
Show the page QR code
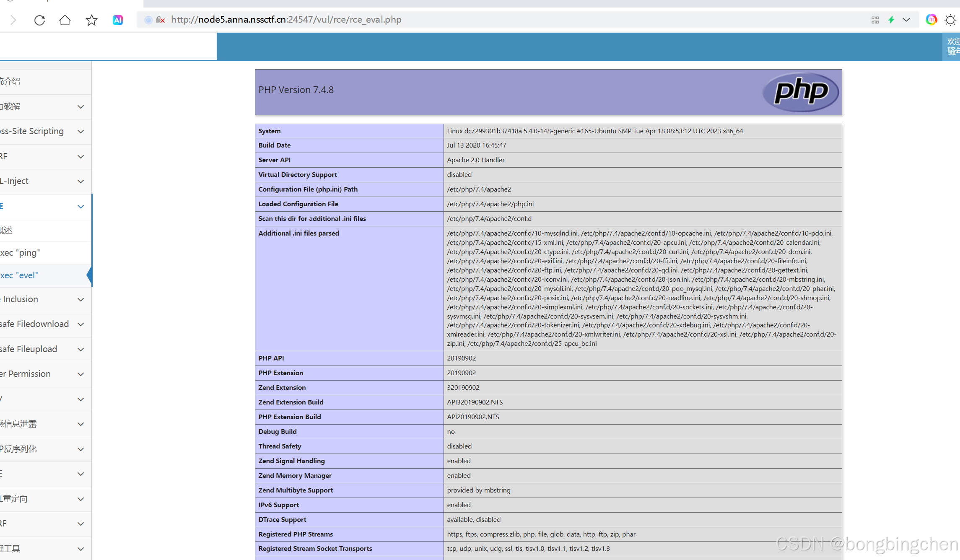tap(875, 20)
